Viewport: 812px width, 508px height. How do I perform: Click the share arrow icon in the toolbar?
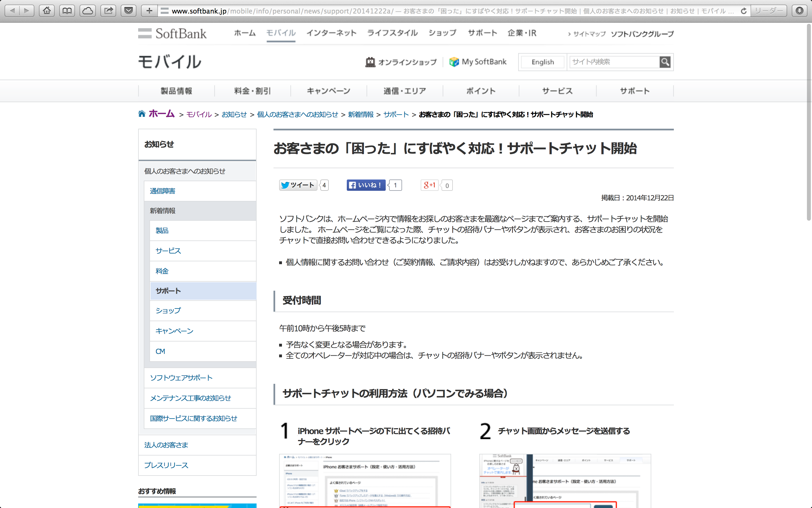point(108,11)
